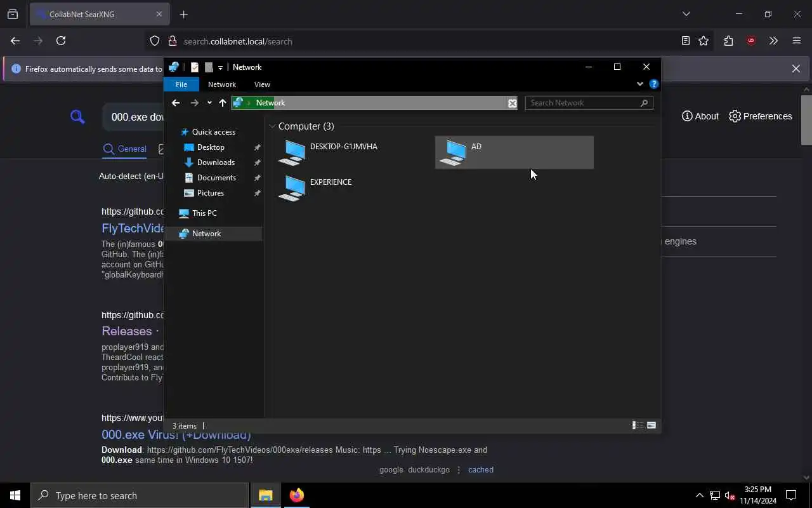Click Firefox page vertical scrollbar
This screenshot has height=508, width=812.
pyautogui.click(x=807, y=121)
